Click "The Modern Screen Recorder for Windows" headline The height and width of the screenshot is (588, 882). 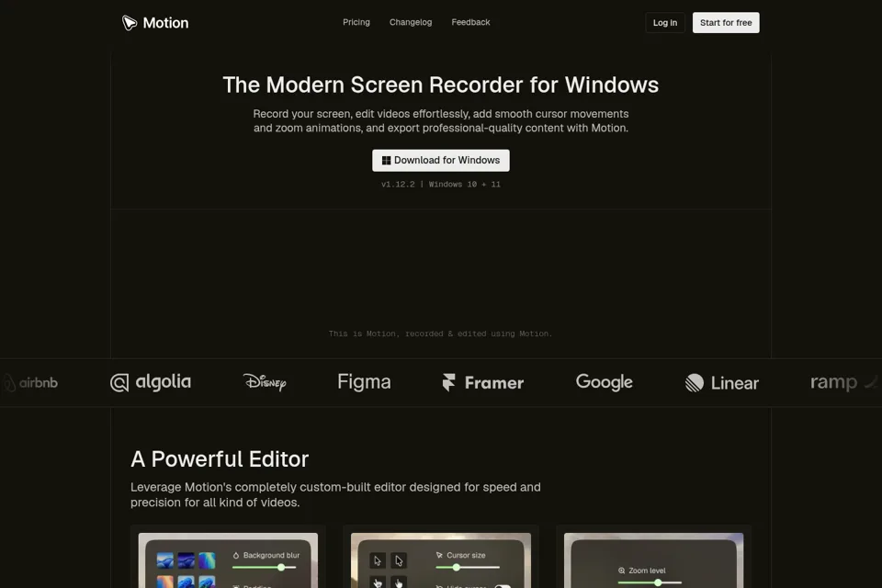click(440, 85)
